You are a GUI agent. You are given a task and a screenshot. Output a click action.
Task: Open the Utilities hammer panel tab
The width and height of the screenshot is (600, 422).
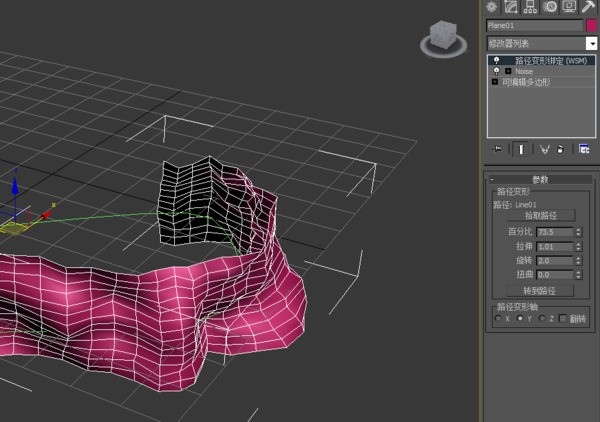(589, 7)
